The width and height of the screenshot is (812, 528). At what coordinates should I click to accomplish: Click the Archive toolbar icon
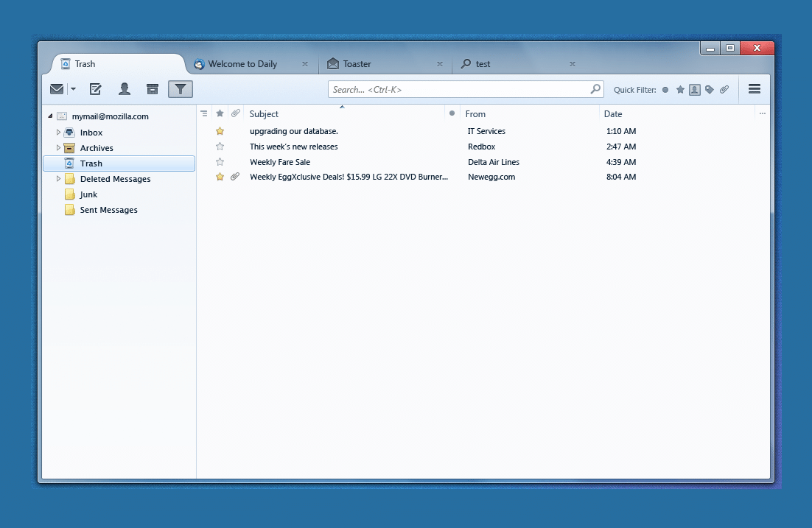point(153,89)
